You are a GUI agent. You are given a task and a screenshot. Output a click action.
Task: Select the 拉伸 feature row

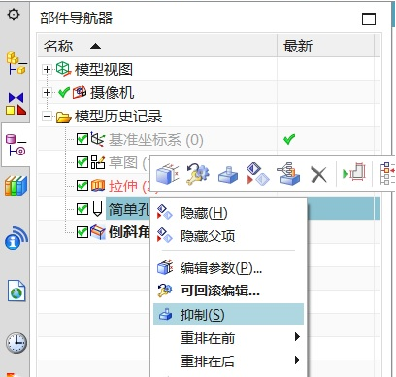[129, 186]
